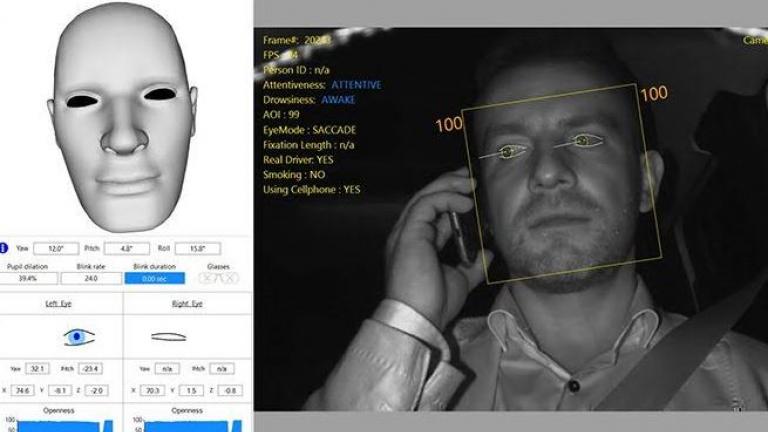Click the right eye Openness chart
The image size is (768, 432).
pos(188,425)
